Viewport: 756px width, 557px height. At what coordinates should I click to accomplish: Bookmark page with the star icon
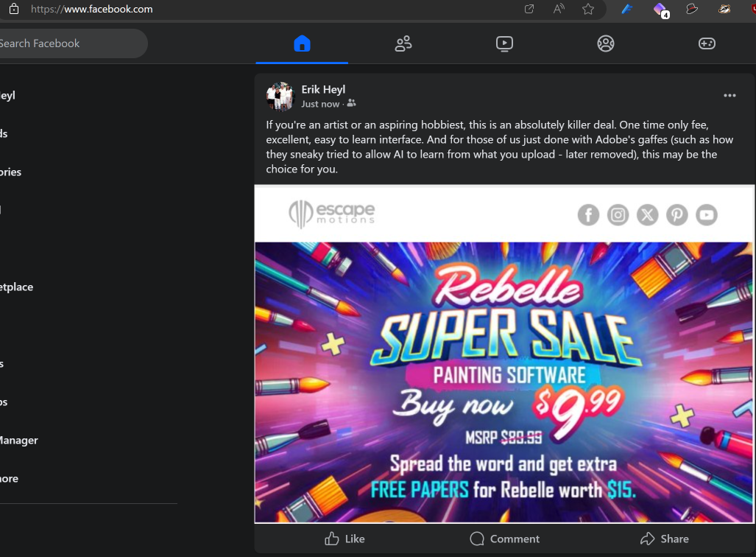click(x=587, y=9)
